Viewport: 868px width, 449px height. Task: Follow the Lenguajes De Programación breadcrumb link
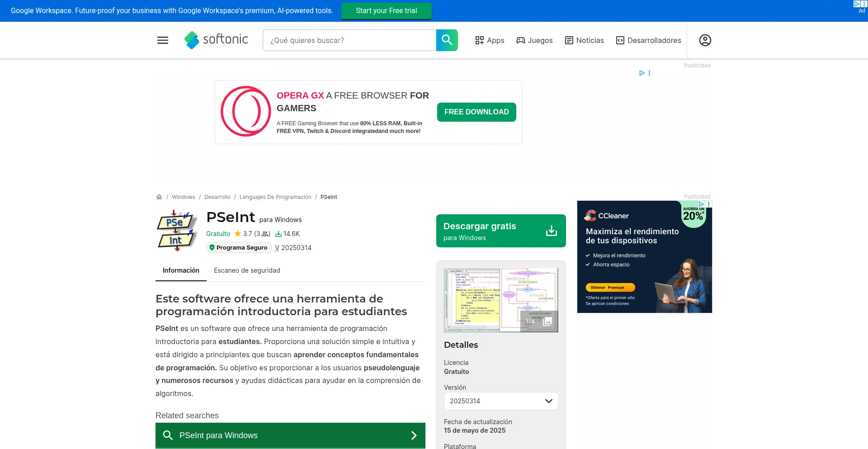coord(275,197)
